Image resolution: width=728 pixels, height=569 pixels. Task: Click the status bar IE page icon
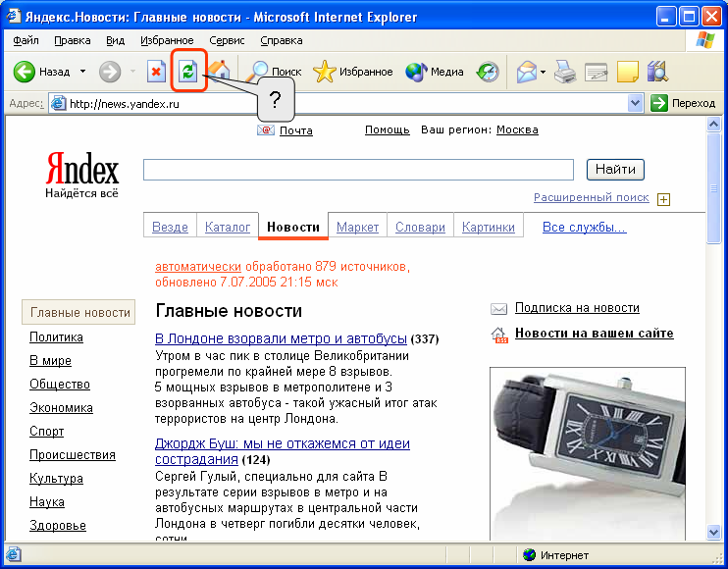click(x=13, y=554)
